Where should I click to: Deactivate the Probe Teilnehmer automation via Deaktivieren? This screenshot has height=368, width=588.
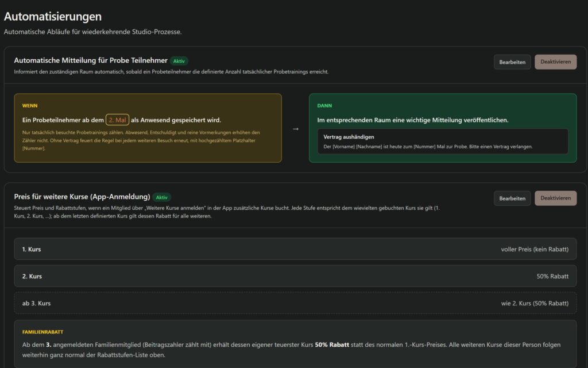(555, 62)
